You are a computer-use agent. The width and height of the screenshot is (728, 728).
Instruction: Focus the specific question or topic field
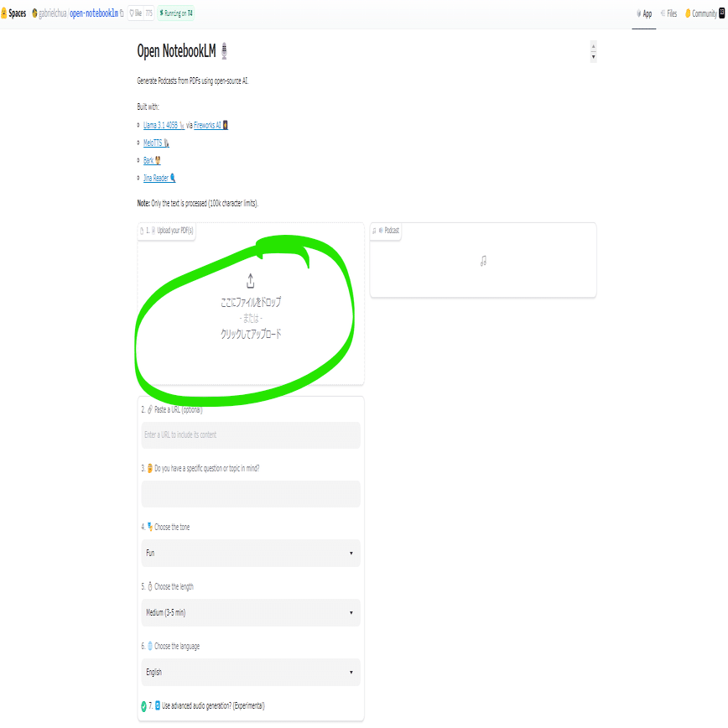251,494
